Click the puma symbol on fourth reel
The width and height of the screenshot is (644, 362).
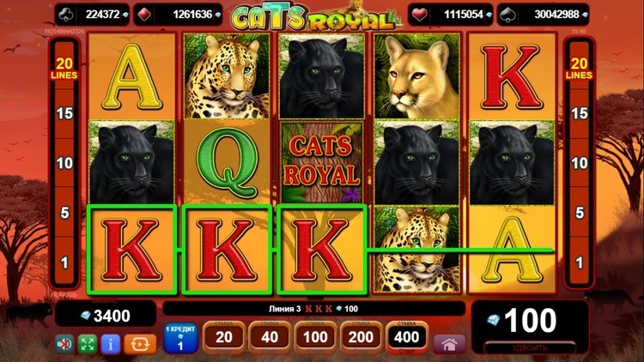416,76
